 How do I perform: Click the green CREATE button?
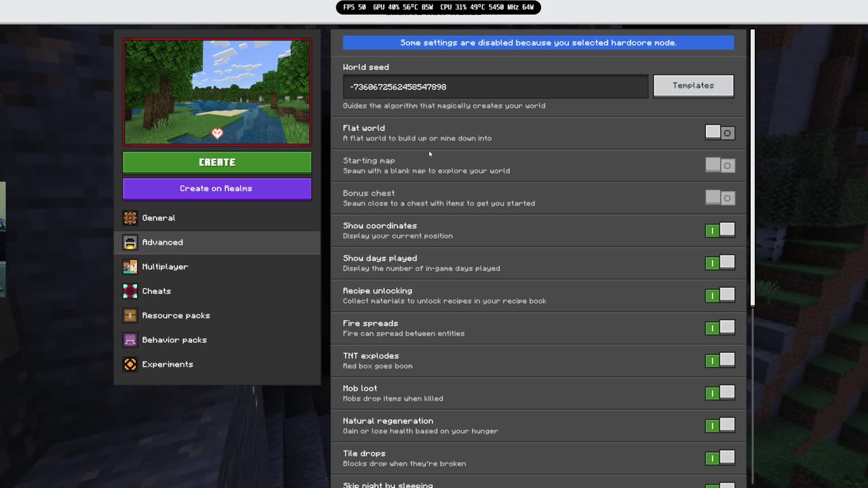pyautogui.click(x=217, y=163)
